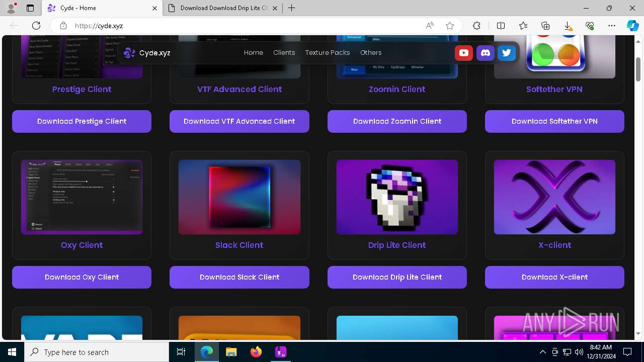The height and width of the screenshot is (362, 644).
Task: Open Browser essentials icon
Action: click(590, 26)
